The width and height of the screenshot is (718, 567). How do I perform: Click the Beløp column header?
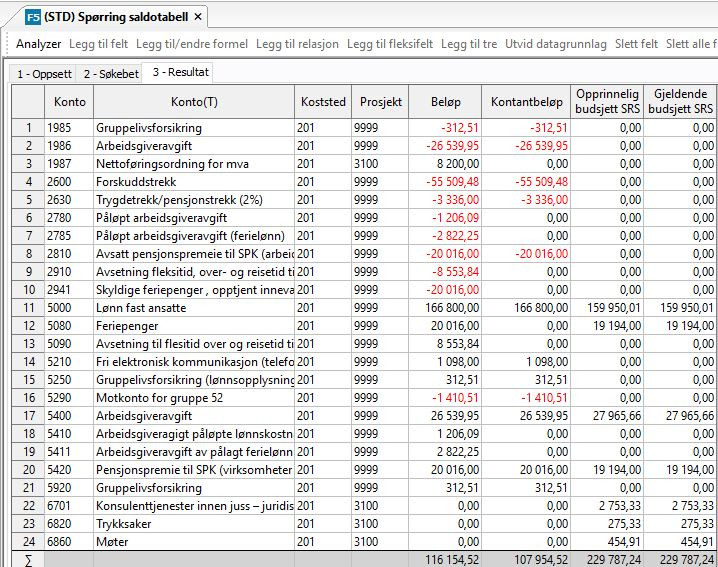coord(445,102)
